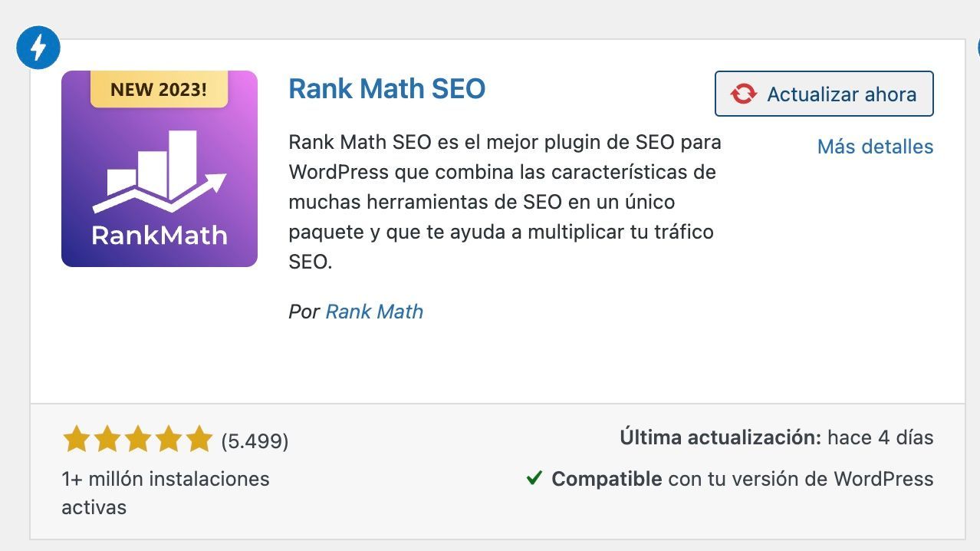Screen dimensions: 980x551
Task: Click the Última actualización date text
Action: 776,438
